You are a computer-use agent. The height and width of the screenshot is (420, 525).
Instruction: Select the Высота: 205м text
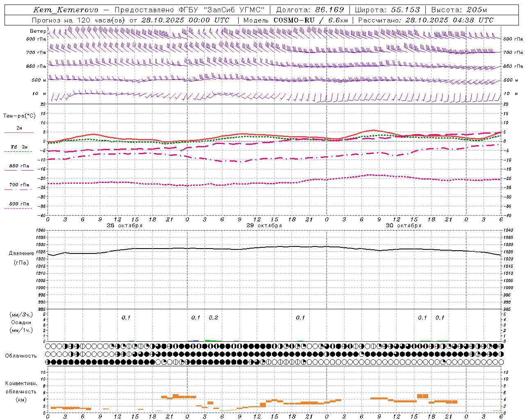(459, 10)
